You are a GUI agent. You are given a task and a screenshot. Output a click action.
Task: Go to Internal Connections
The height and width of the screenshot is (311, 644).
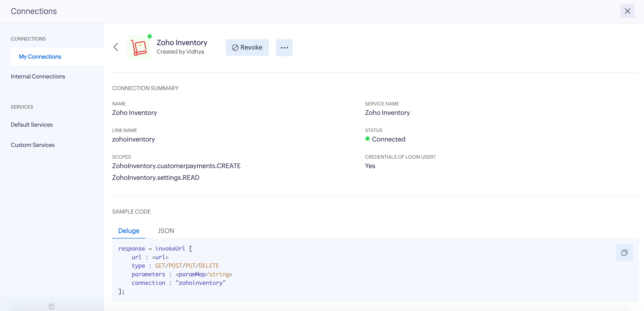[38, 76]
